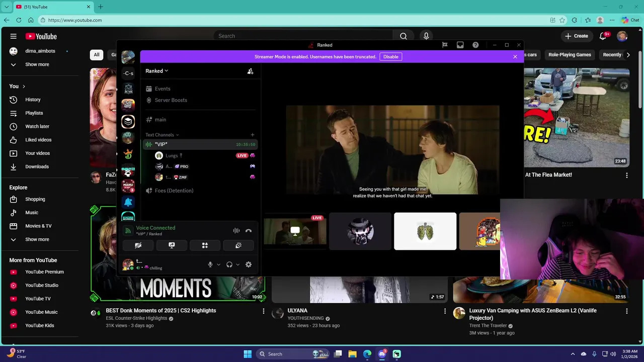The height and width of the screenshot is (362, 644).
Task: Open the soundboard button in voice panel
Action: click(x=238, y=245)
